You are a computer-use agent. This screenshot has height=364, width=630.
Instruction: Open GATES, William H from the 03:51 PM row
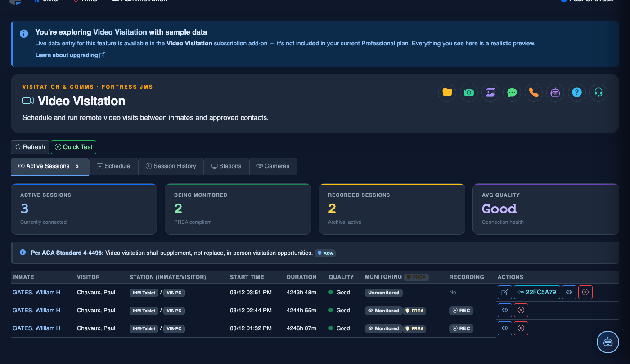[x=36, y=293]
